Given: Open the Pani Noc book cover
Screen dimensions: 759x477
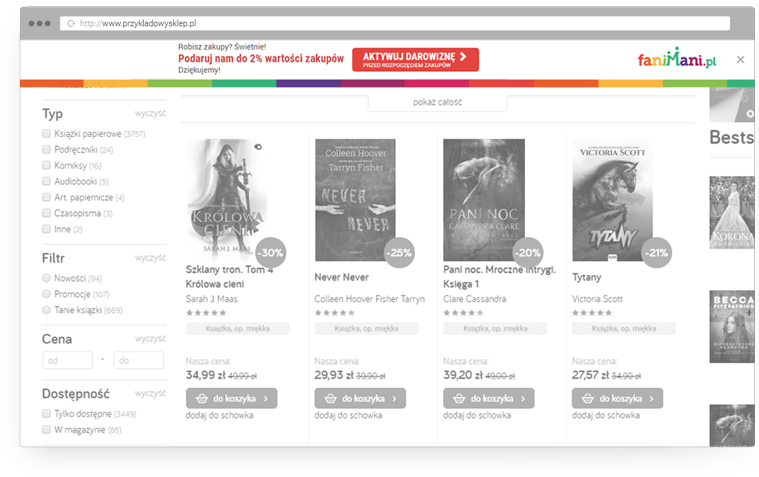Looking at the screenshot, I should pyautogui.click(x=484, y=200).
